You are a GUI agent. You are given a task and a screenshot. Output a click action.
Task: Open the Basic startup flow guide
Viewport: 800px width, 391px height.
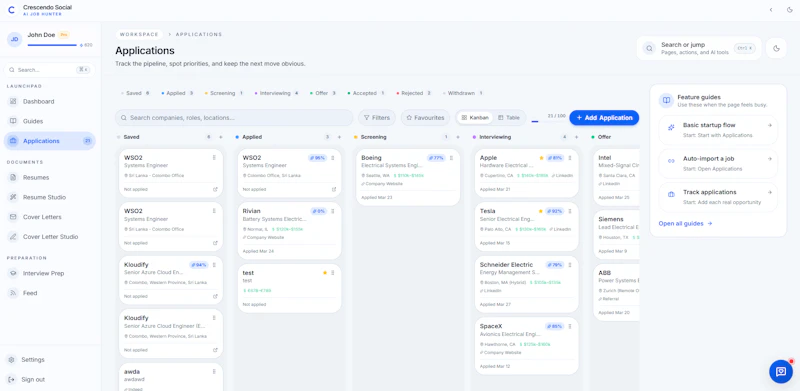tap(718, 130)
